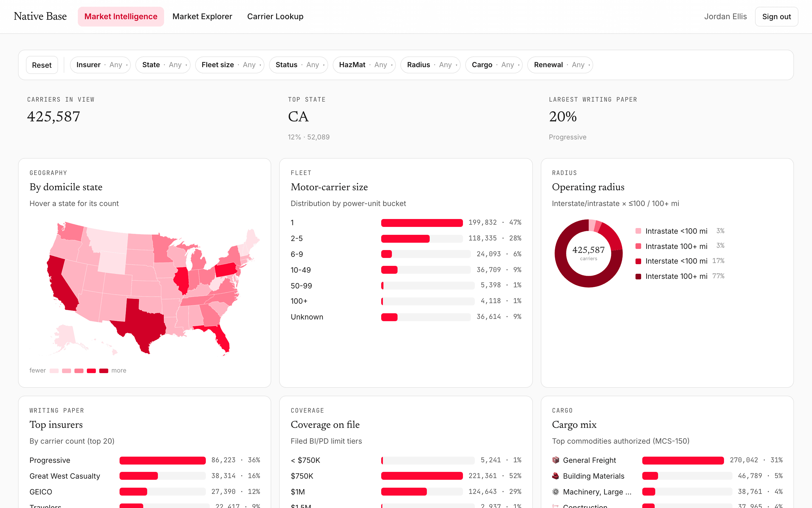Image resolution: width=812 pixels, height=508 pixels.
Task: Click the Sign out button
Action: (776, 16)
